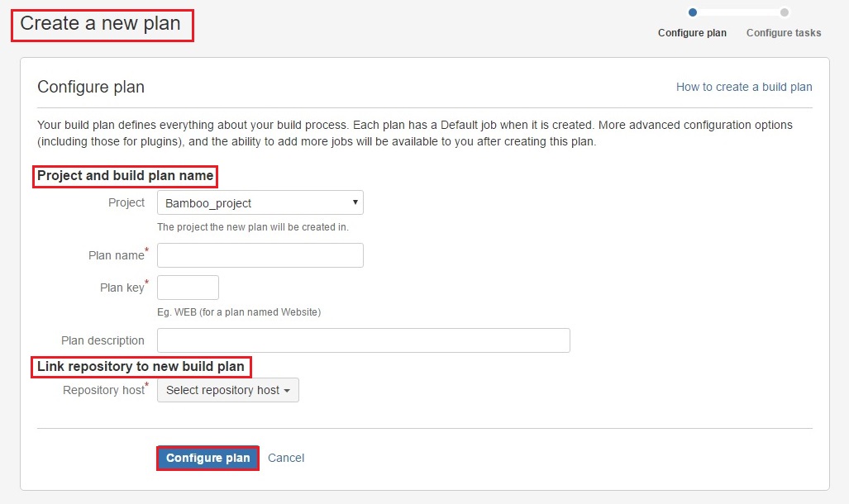Open How to create a build plan link
Screen dimensions: 849x504
point(744,87)
